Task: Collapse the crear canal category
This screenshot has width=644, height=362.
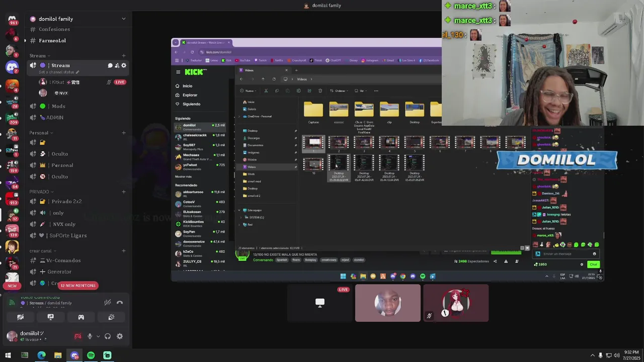Action: pyautogui.click(x=42, y=251)
